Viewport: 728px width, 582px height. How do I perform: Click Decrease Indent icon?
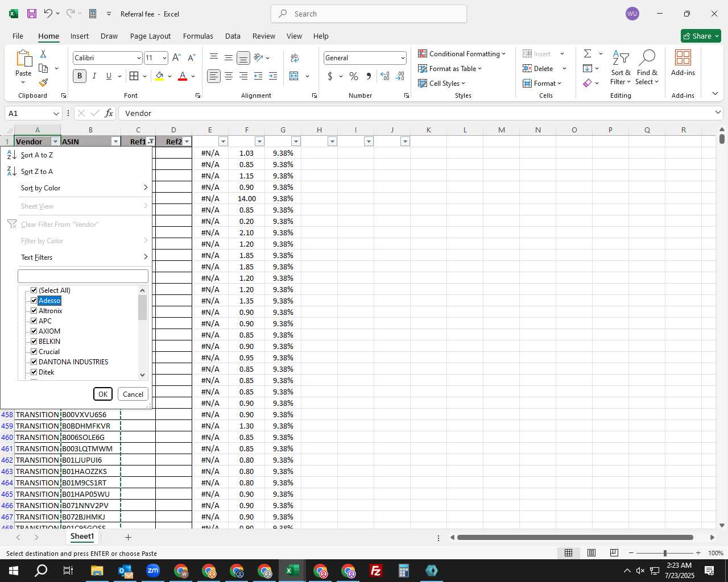click(258, 76)
